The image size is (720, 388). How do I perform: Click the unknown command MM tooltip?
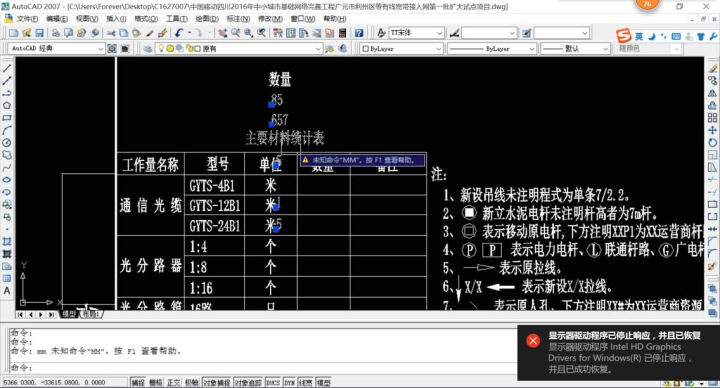pyautogui.click(x=362, y=160)
